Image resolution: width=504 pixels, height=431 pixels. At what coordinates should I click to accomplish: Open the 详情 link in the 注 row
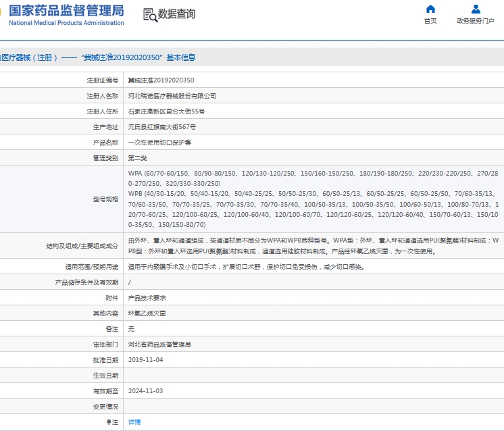pos(134,422)
